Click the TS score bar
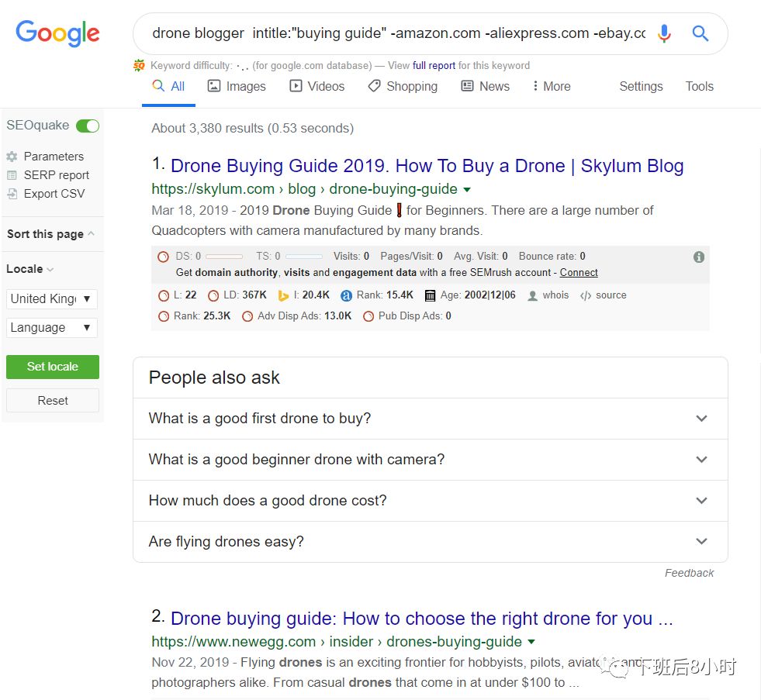 [304, 256]
